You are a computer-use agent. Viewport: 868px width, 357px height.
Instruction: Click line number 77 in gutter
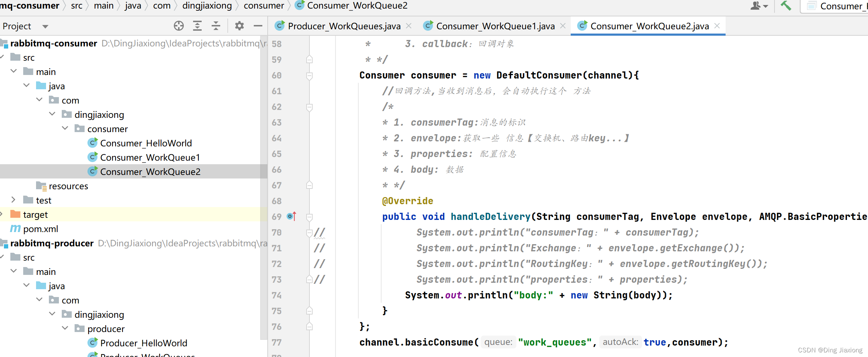pyautogui.click(x=277, y=342)
